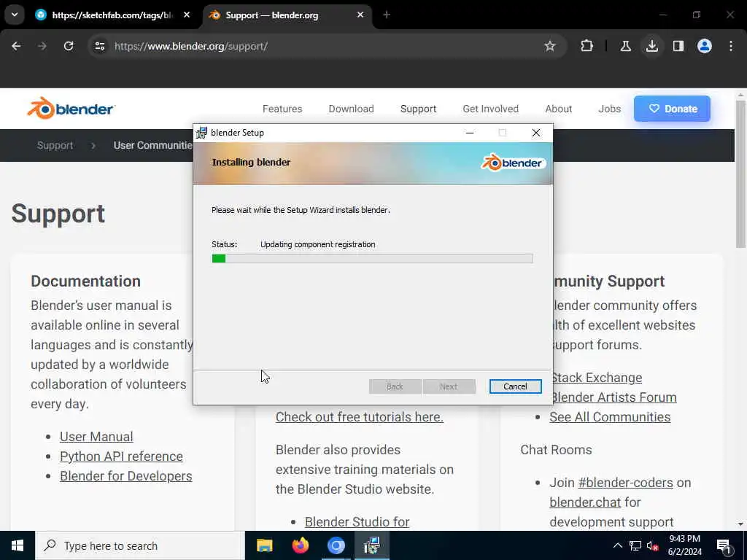Toggle the browser side panel icon
This screenshot has height=560, width=747.
coord(678,46)
